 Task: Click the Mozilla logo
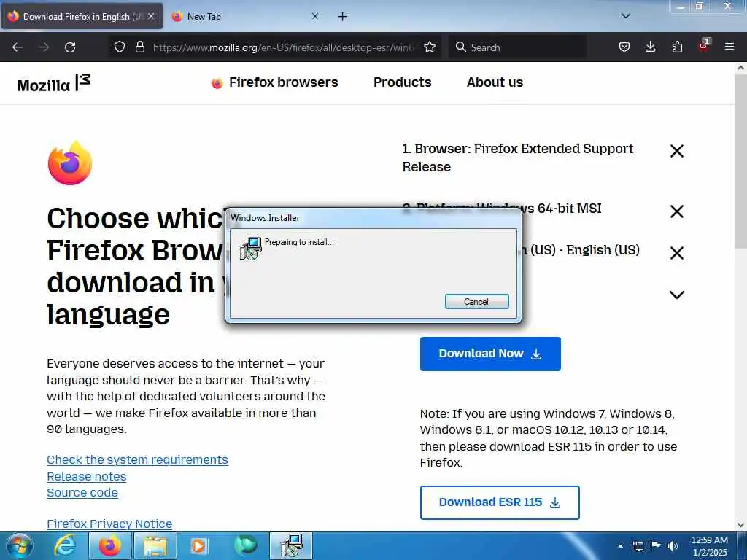point(54,83)
